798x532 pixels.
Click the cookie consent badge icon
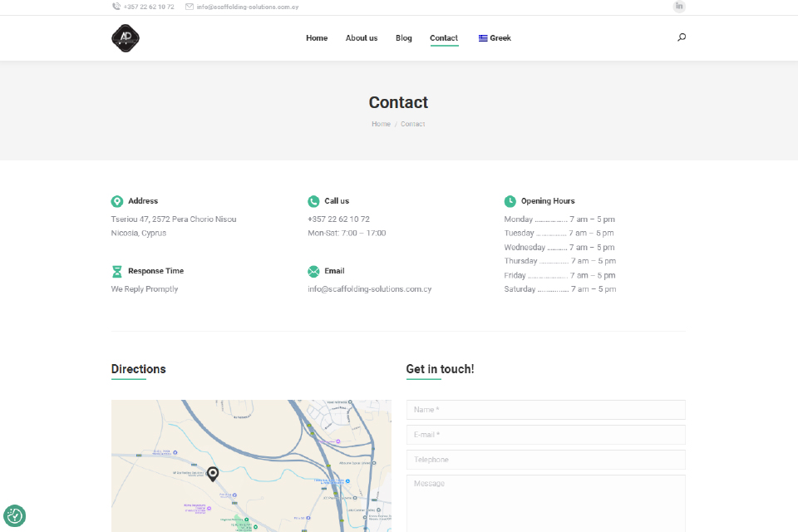tap(15, 516)
